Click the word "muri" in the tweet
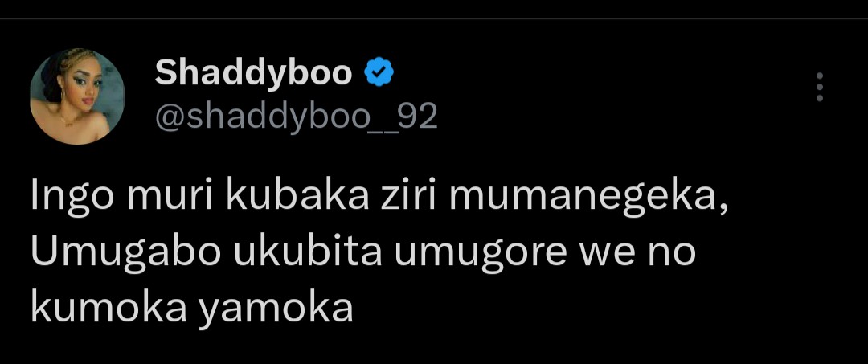The image size is (868, 364). [170, 197]
